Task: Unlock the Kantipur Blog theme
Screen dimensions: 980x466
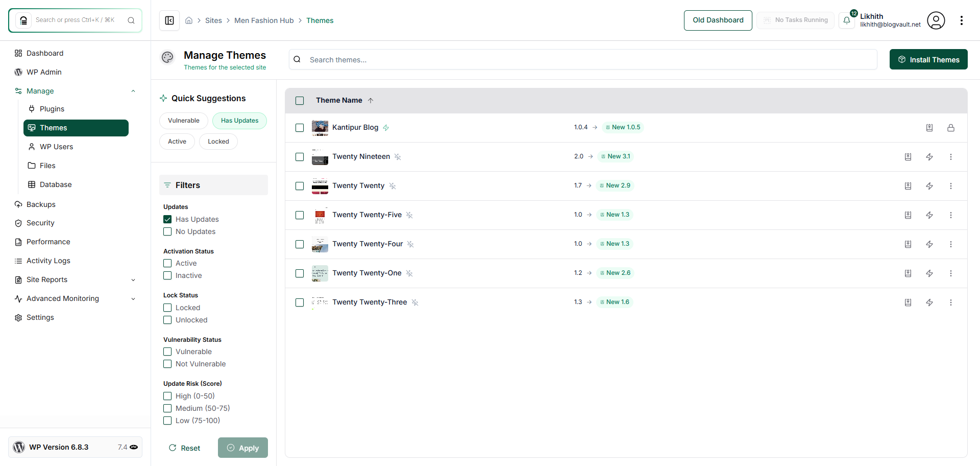Action: [951, 128]
